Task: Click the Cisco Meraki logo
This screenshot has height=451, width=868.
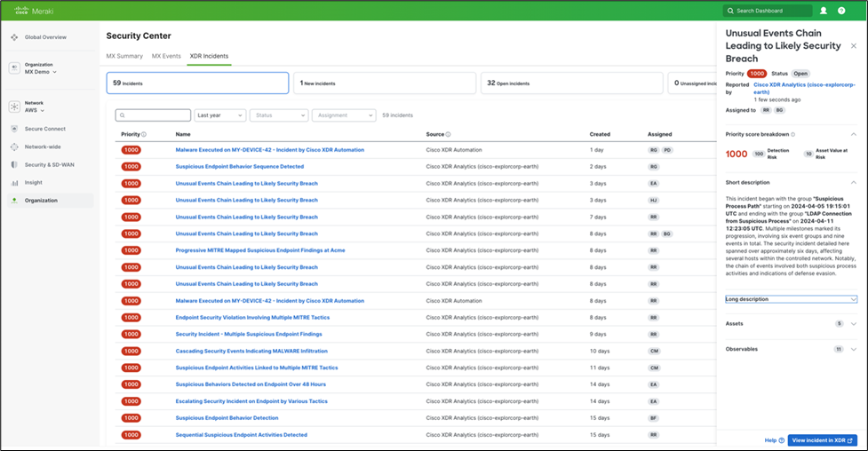Action: [33, 11]
